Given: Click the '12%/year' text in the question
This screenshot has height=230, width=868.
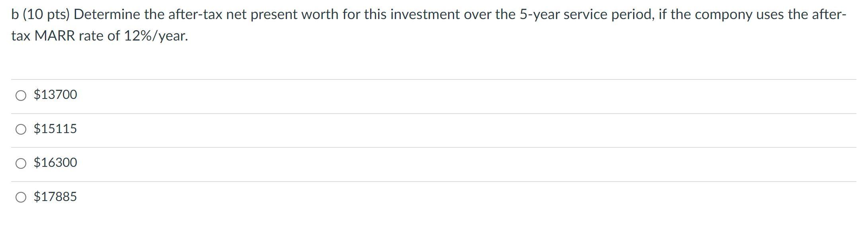Looking at the screenshot, I should coord(156,36).
